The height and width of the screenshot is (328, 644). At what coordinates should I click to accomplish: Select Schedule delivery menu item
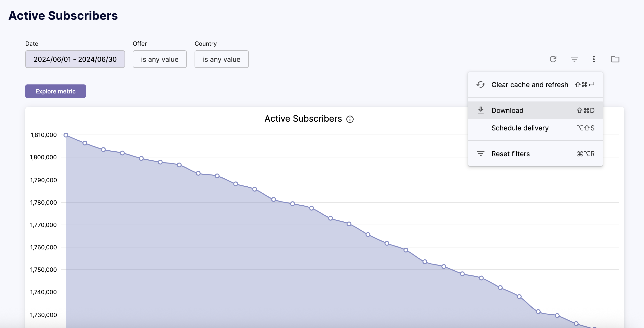pos(535,128)
